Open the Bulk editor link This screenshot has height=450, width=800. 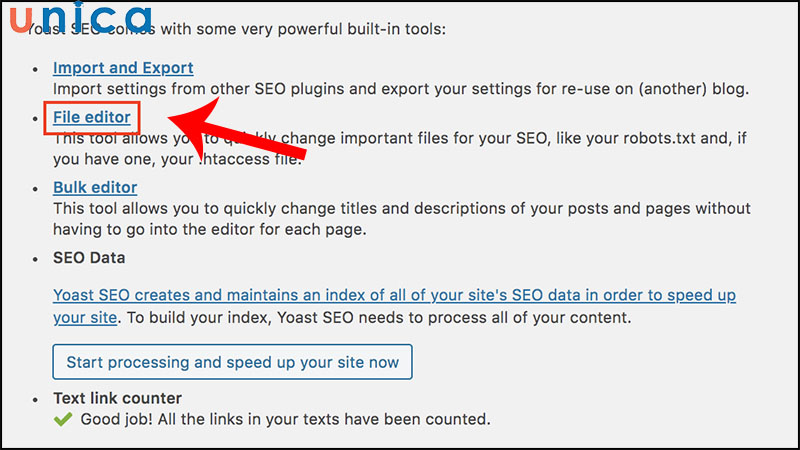pyautogui.click(x=95, y=187)
